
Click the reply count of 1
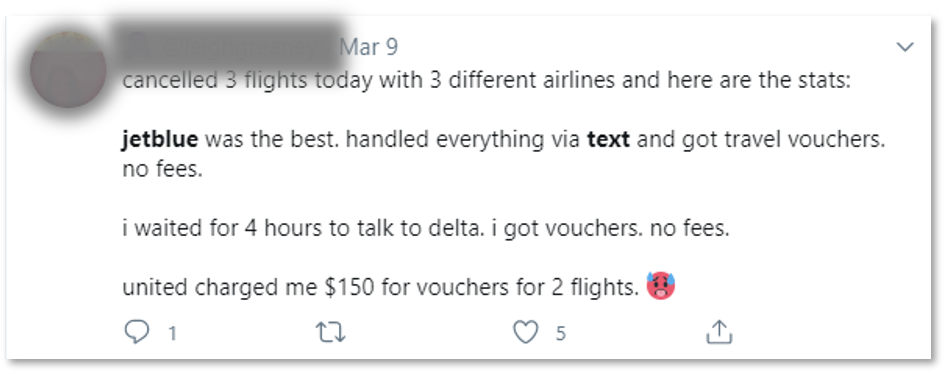[x=172, y=333]
